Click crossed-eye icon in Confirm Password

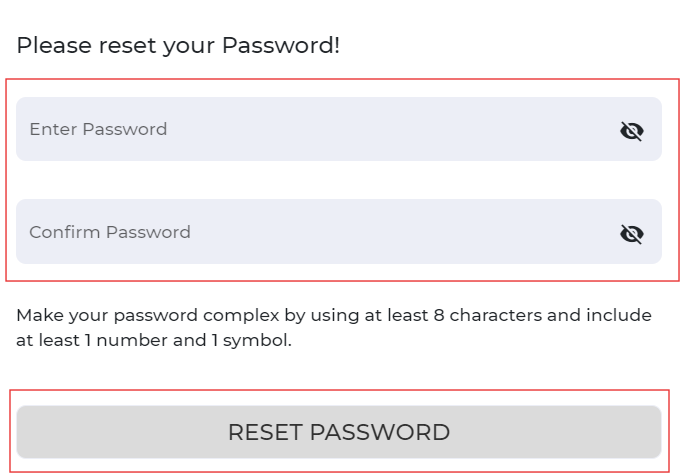[631, 233]
